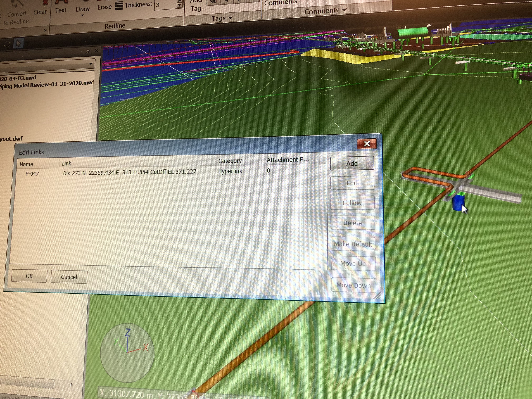The height and width of the screenshot is (399, 532).
Task: Click Follow in Edit Links dialog
Action: tap(352, 203)
